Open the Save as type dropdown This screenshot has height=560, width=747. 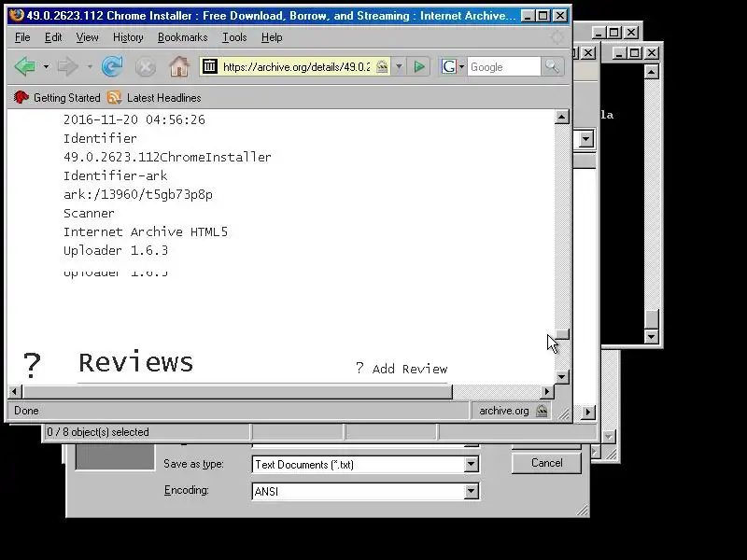(472, 464)
